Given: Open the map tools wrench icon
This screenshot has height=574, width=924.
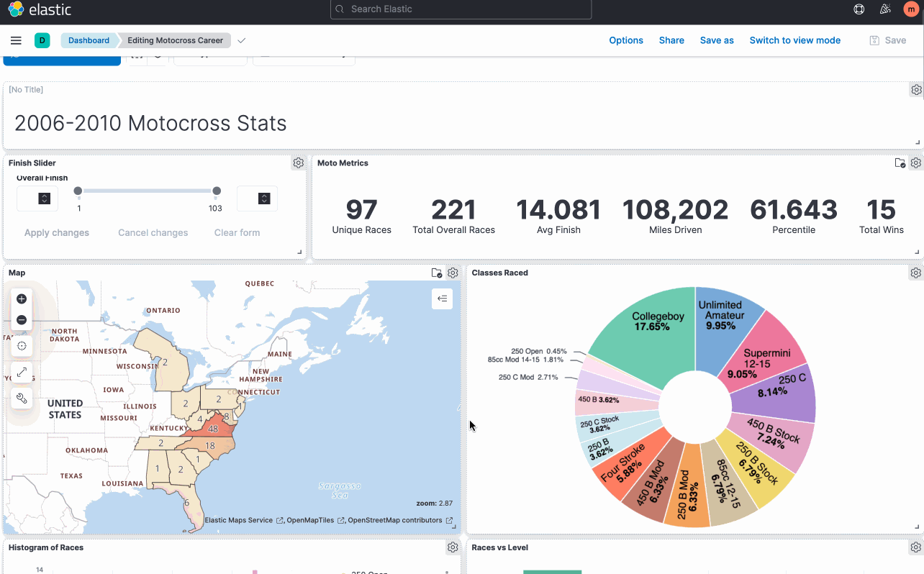Looking at the screenshot, I should click(22, 398).
